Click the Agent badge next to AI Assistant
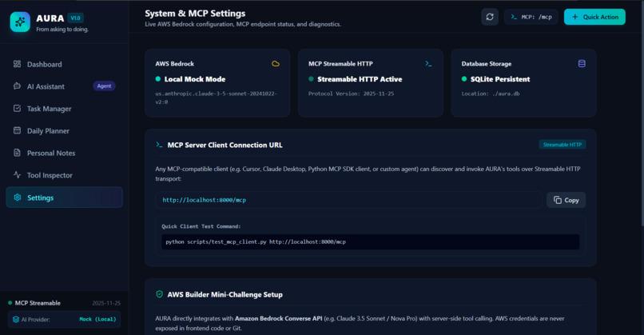This screenshot has width=644, height=335. pyautogui.click(x=104, y=86)
